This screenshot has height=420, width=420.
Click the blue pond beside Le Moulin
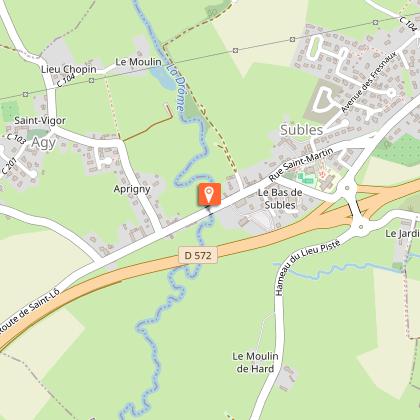(x=162, y=79)
